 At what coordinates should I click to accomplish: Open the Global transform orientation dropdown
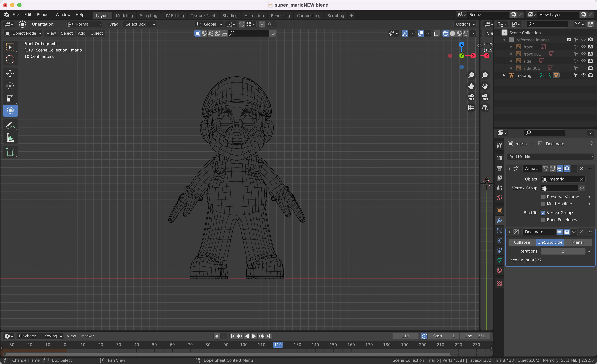(209, 24)
